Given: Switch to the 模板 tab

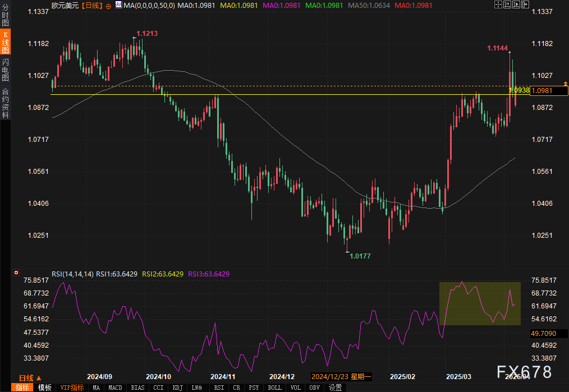Looking at the screenshot, I should [45, 388].
